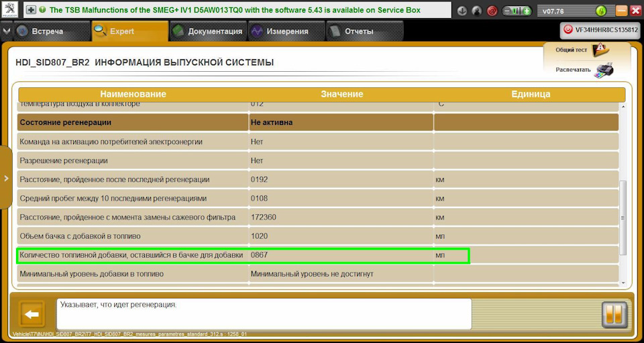Click the vertical scrollbar thumb
Viewport: 644px width, 343px height.
coord(623,217)
